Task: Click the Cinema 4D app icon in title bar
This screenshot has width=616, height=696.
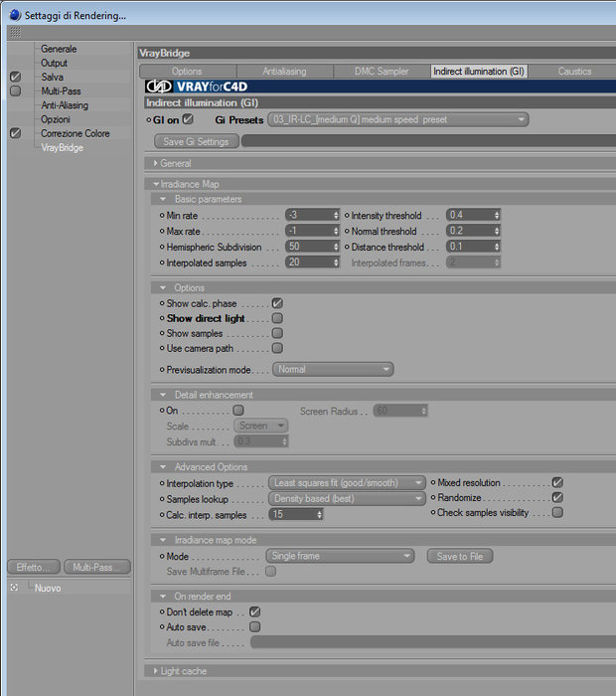Action: point(15,15)
